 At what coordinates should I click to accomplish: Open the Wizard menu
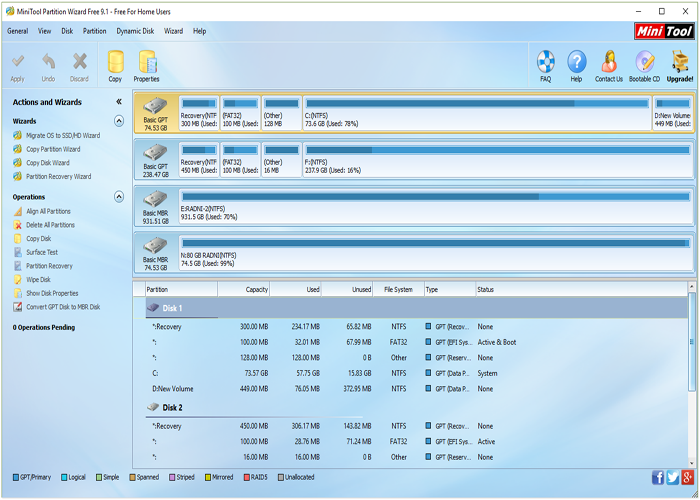[x=173, y=31]
